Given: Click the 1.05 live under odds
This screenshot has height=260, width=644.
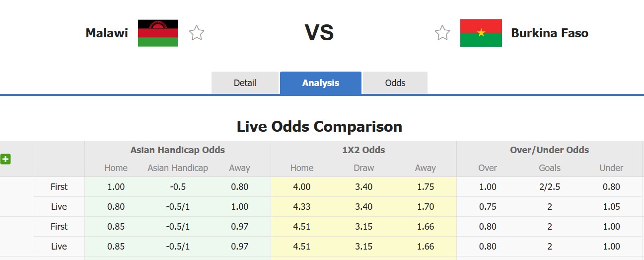Looking at the screenshot, I should point(611,207).
